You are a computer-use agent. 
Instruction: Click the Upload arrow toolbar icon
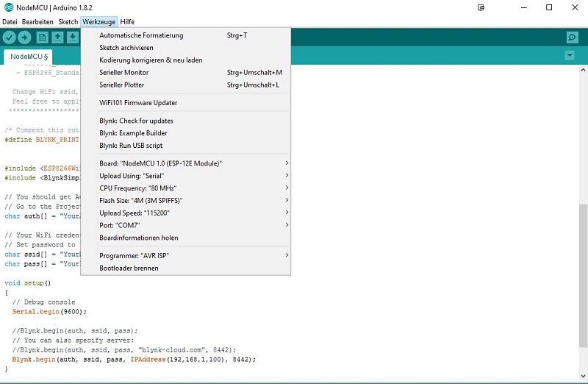tap(24, 38)
